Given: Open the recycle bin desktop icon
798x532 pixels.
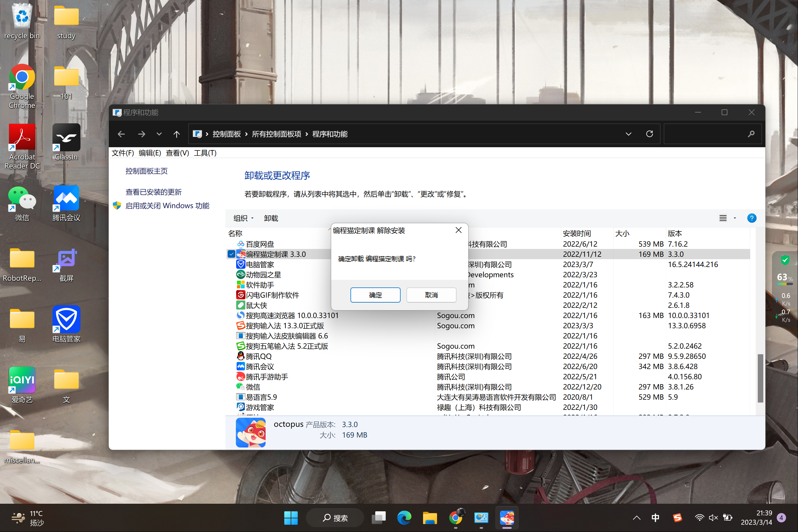Looking at the screenshot, I should [22, 21].
